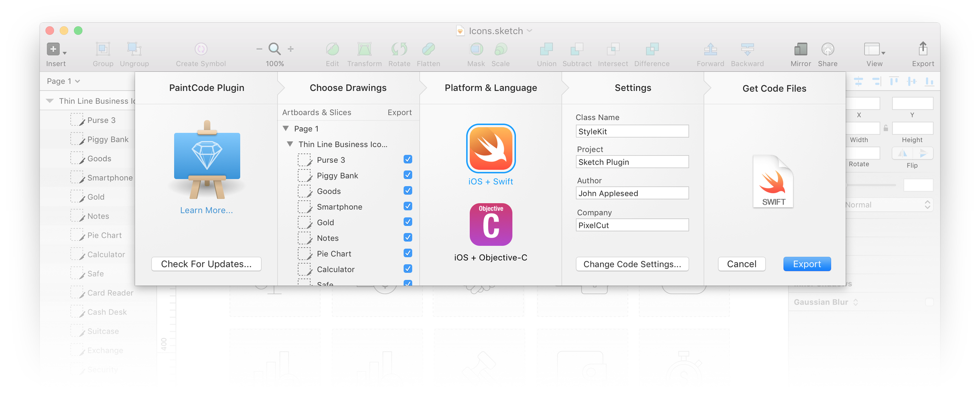The width and height of the screenshot is (980, 411).
Task: Click the Flatten toolbar icon
Action: (x=429, y=49)
